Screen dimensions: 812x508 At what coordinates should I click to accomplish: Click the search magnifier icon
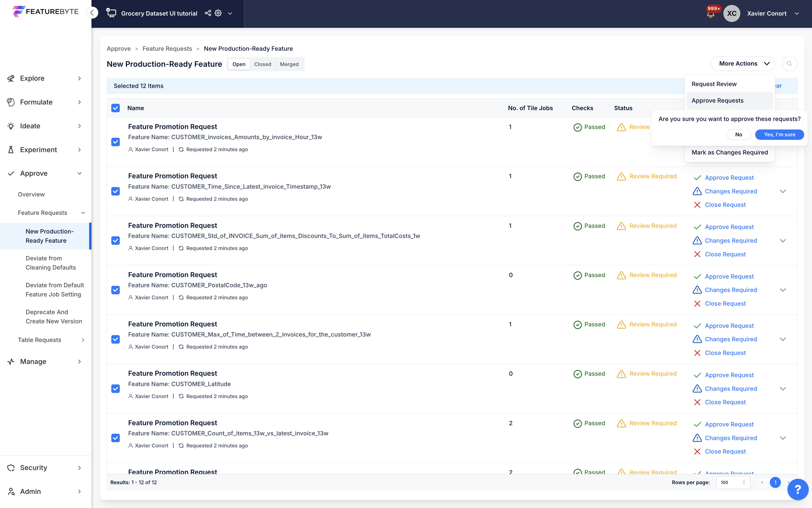tap(789, 63)
